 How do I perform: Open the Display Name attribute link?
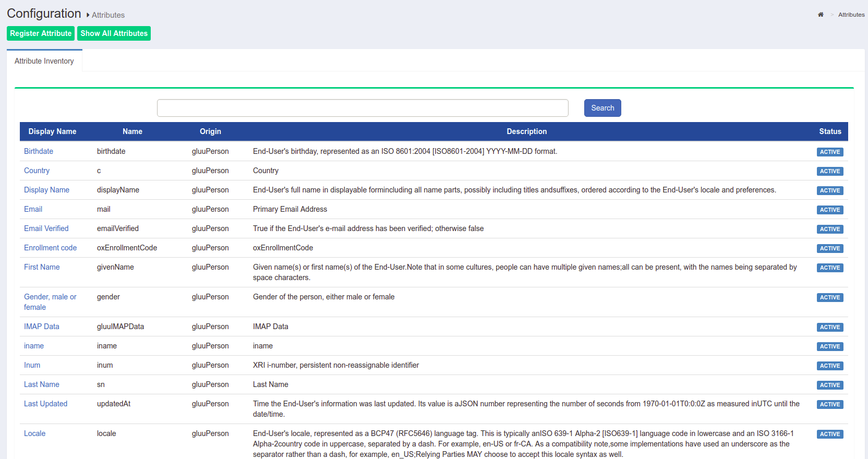pos(46,190)
